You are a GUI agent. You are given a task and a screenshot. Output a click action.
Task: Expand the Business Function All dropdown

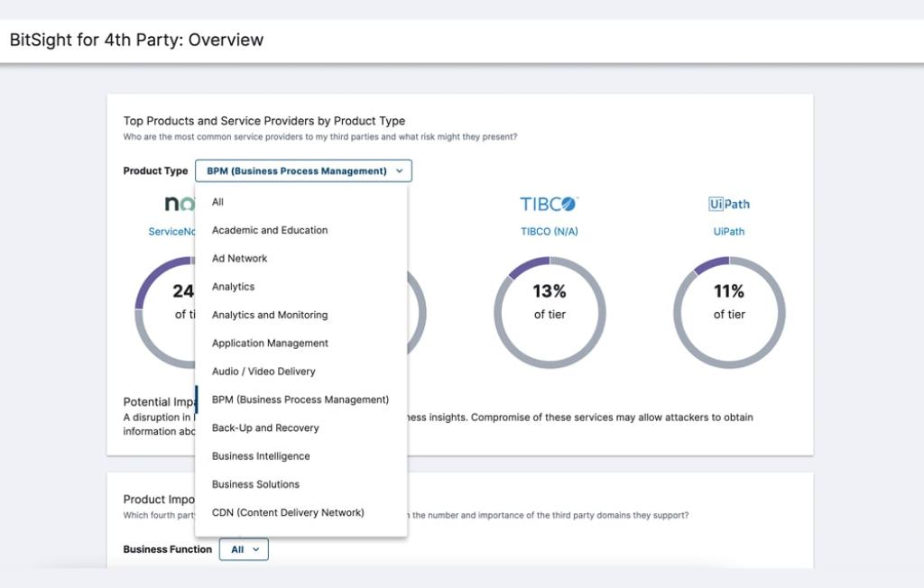pyautogui.click(x=244, y=549)
